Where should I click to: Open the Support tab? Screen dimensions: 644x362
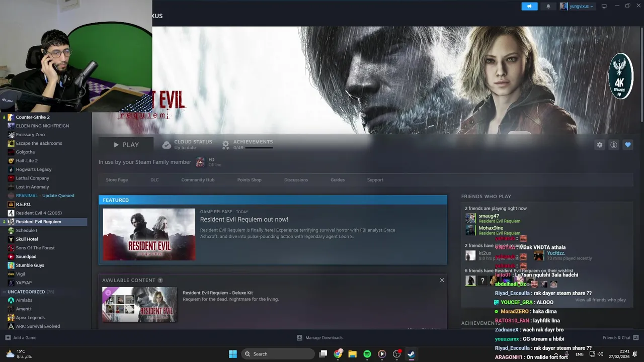[x=375, y=179]
